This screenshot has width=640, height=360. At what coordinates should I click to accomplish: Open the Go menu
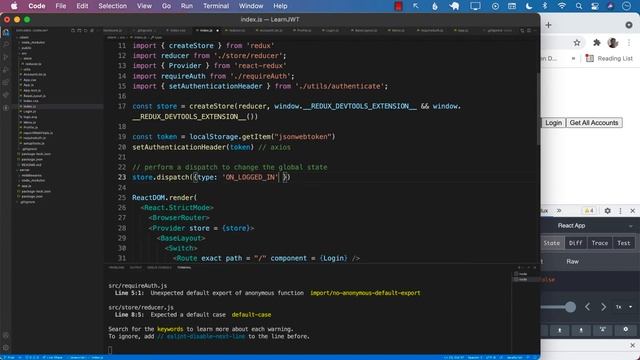[166, 6]
